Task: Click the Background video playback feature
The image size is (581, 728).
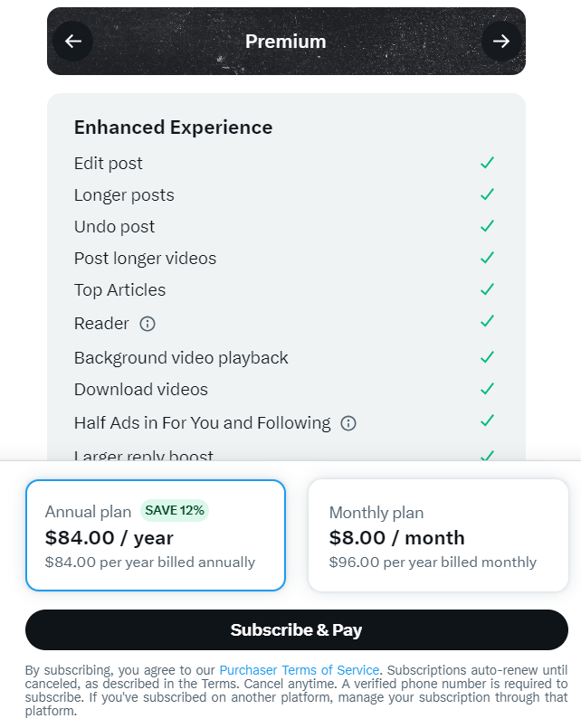Action: (x=181, y=358)
